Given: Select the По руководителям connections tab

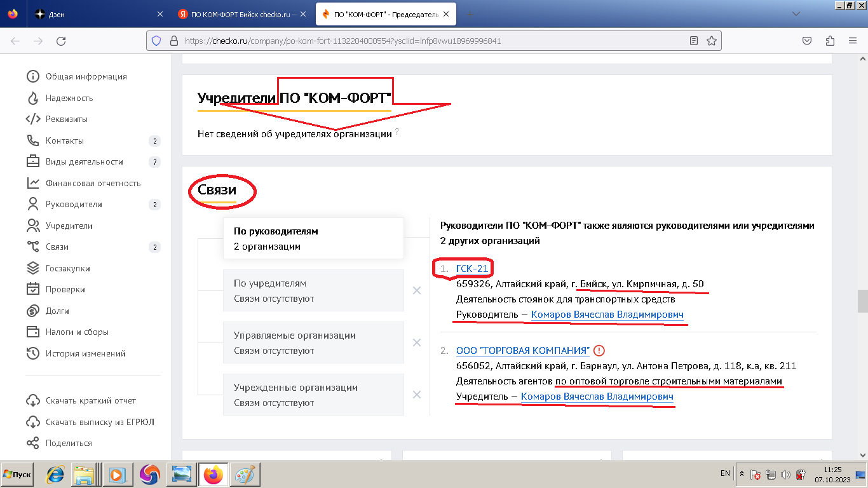Looking at the screenshot, I should 313,238.
